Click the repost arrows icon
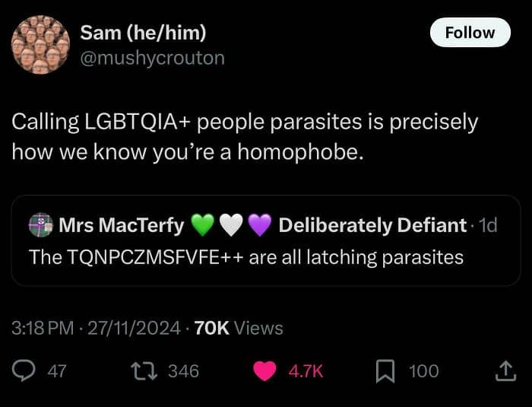The width and height of the screenshot is (532, 407). 141,370
